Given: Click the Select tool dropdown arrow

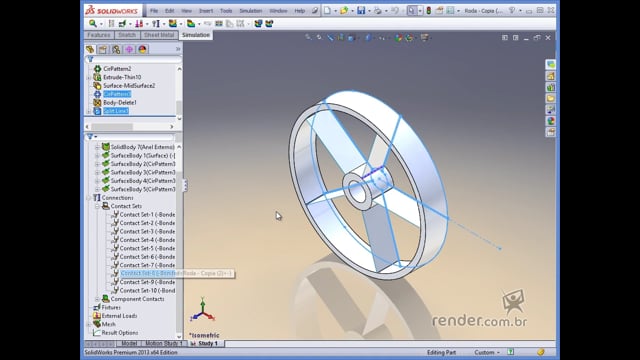Looking at the screenshot, I should (x=420, y=11).
